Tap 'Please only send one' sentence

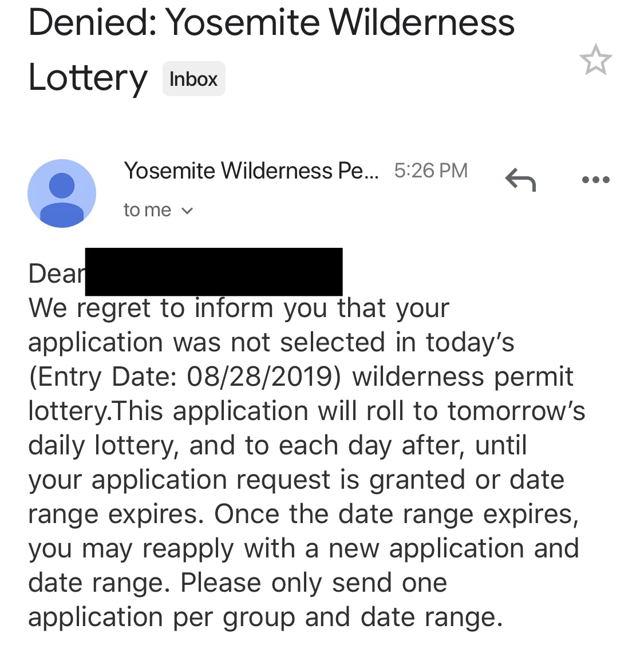314,583
